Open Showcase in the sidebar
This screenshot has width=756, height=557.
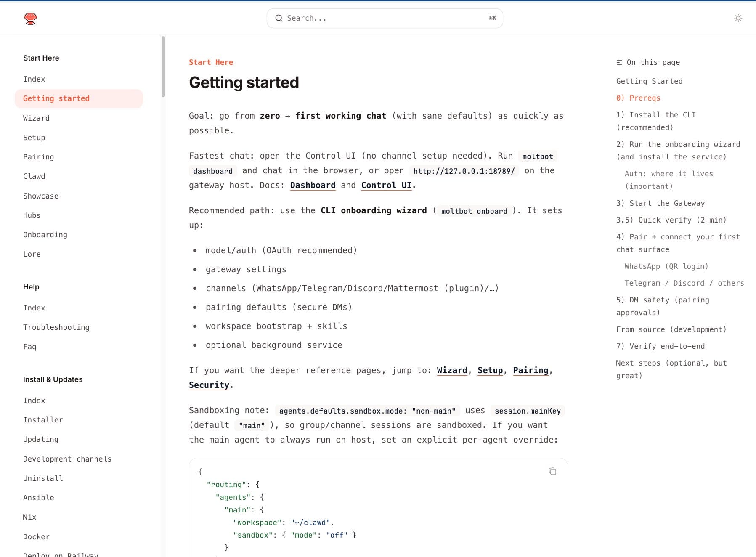40,196
